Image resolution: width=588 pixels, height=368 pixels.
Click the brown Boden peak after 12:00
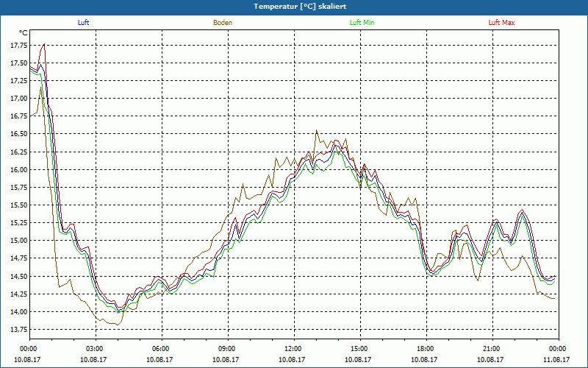click(x=317, y=130)
